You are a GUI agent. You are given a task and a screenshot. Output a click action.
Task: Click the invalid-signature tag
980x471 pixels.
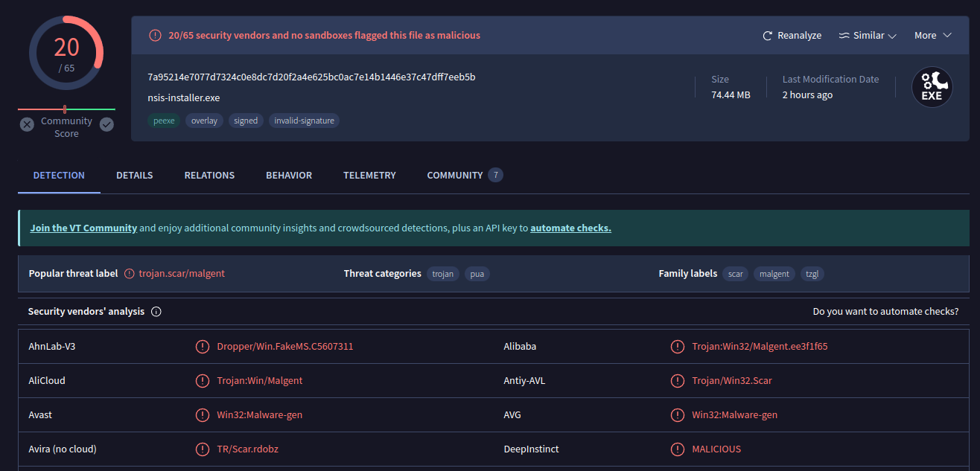pos(304,121)
